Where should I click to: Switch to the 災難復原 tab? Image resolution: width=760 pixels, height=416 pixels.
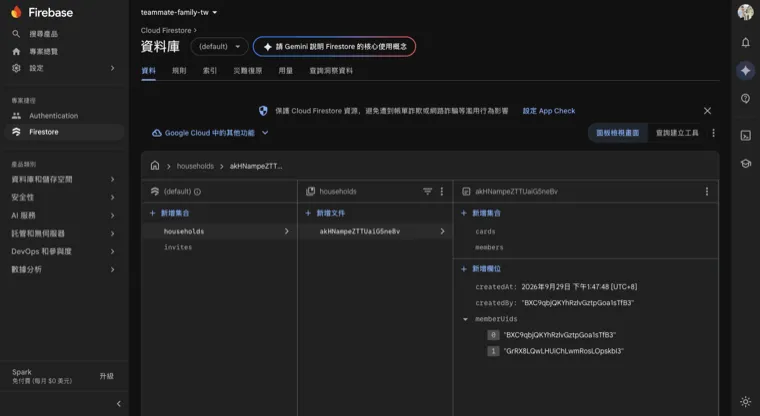[x=248, y=71]
